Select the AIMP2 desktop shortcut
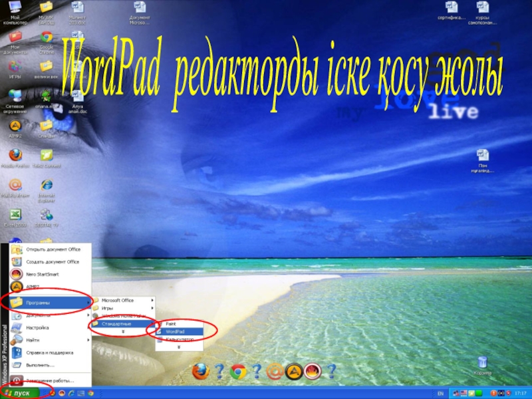 click(15, 129)
